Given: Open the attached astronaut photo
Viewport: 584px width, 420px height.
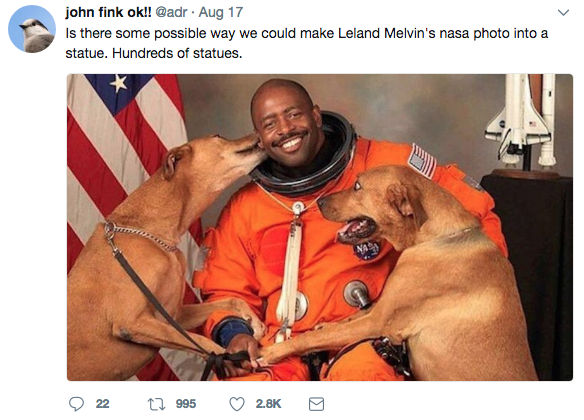Looking at the screenshot, I should coord(320,227).
